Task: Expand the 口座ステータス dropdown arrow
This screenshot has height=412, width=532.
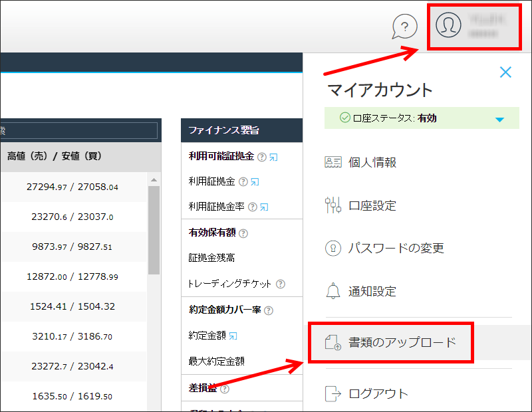Action: click(499, 120)
